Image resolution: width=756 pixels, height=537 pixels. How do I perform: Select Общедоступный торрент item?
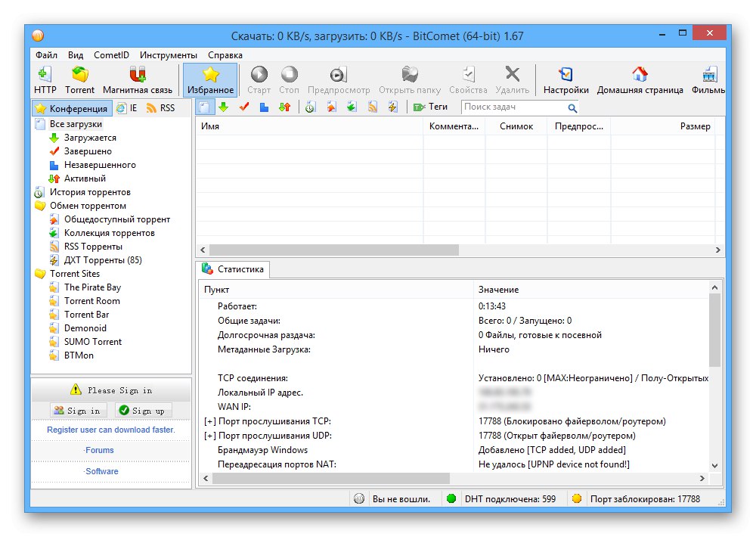coord(117,219)
